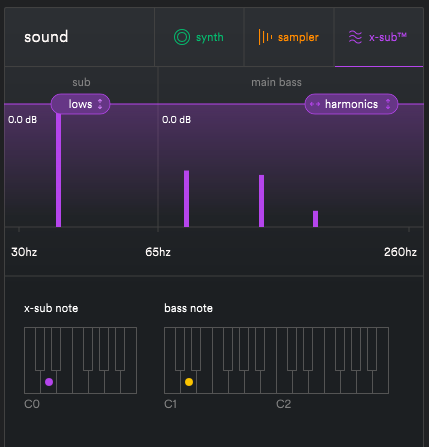Open the x-sub tab
Image resolution: width=429 pixels, height=447 pixels.
[x=379, y=37]
